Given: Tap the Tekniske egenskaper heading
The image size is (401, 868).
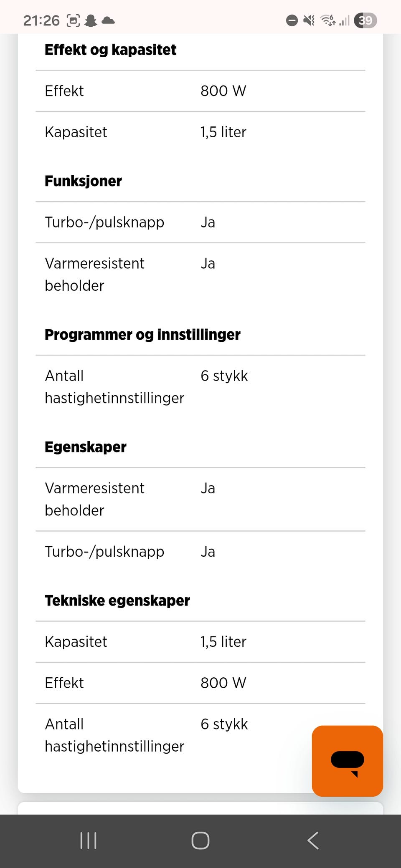Looking at the screenshot, I should 117,600.
